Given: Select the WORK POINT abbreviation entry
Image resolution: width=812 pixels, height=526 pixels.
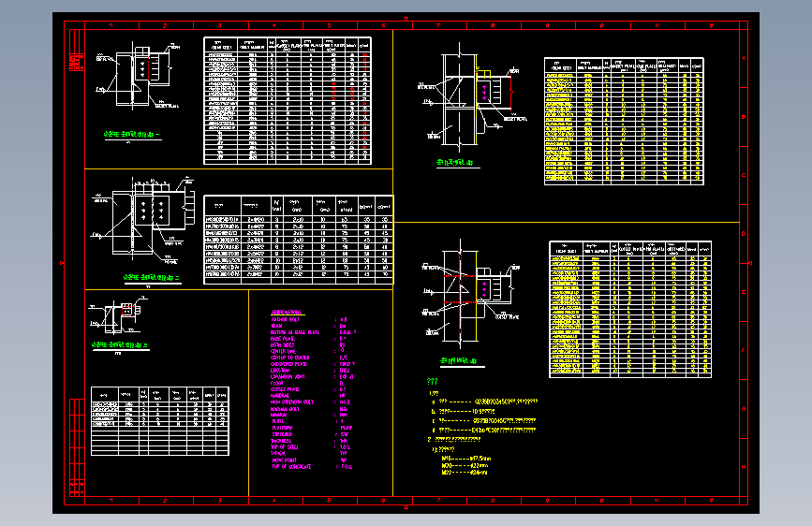Looking at the screenshot, I should 309,460.
